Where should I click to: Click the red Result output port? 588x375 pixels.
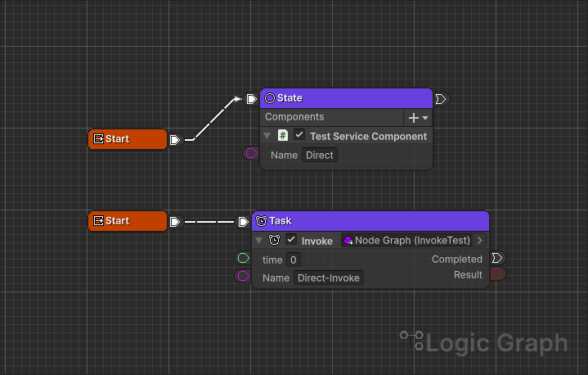tap(497, 274)
